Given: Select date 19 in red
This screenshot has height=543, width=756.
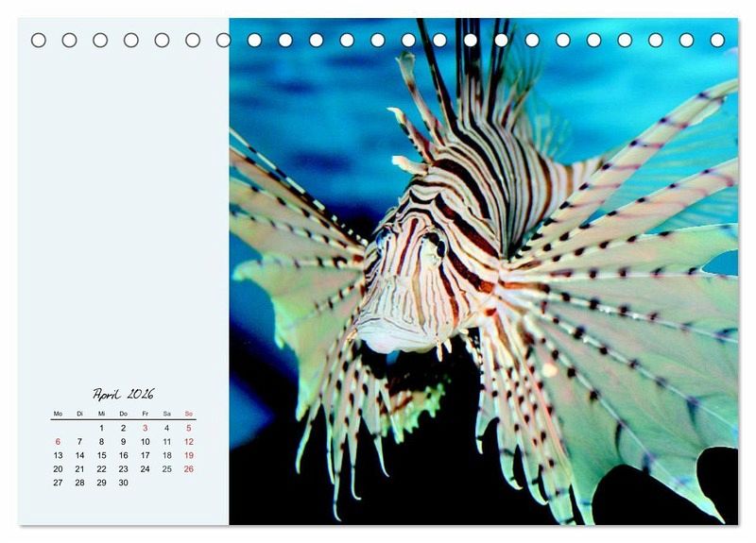Looking at the screenshot, I should (188, 455).
